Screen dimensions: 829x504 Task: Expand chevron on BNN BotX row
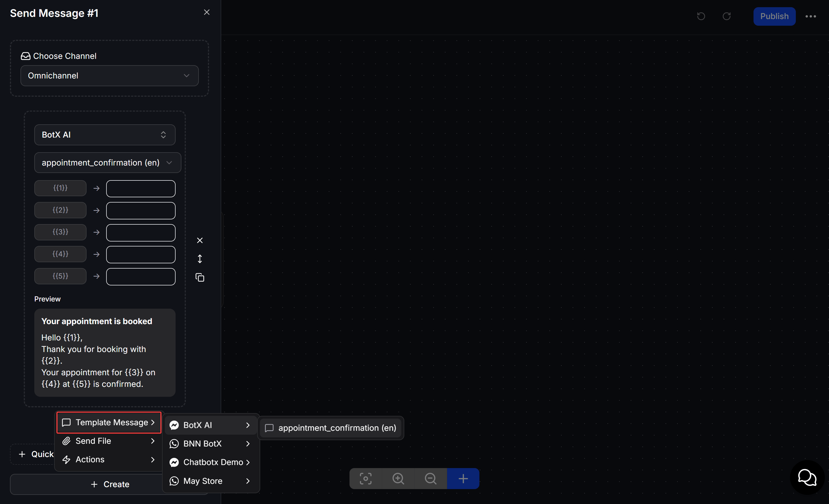pyautogui.click(x=248, y=444)
